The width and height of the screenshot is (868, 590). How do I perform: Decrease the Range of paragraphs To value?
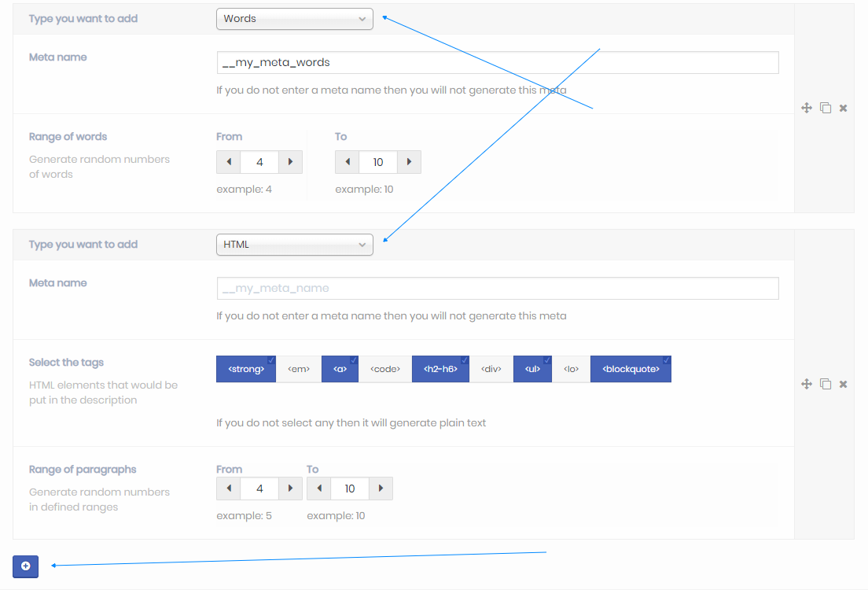(319, 489)
